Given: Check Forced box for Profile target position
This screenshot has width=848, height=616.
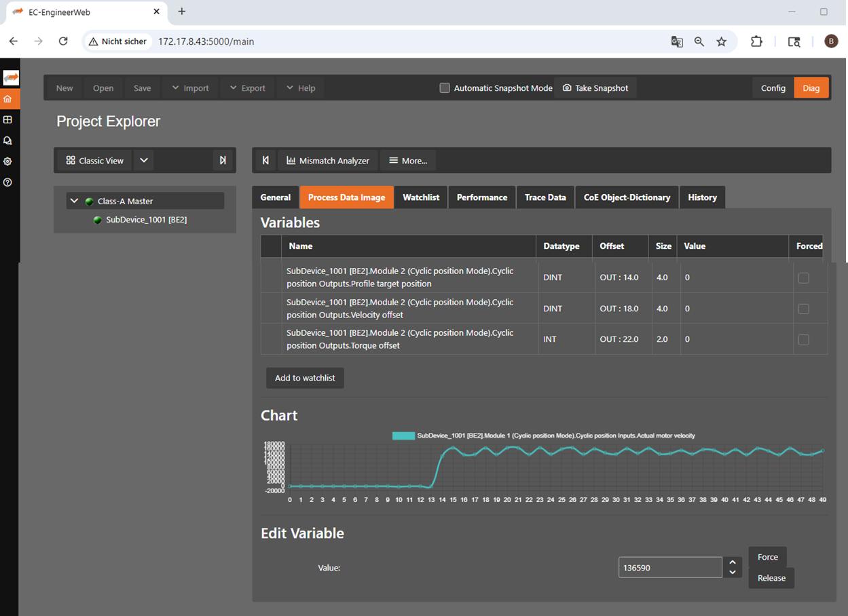Looking at the screenshot, I should click(803, 277).
